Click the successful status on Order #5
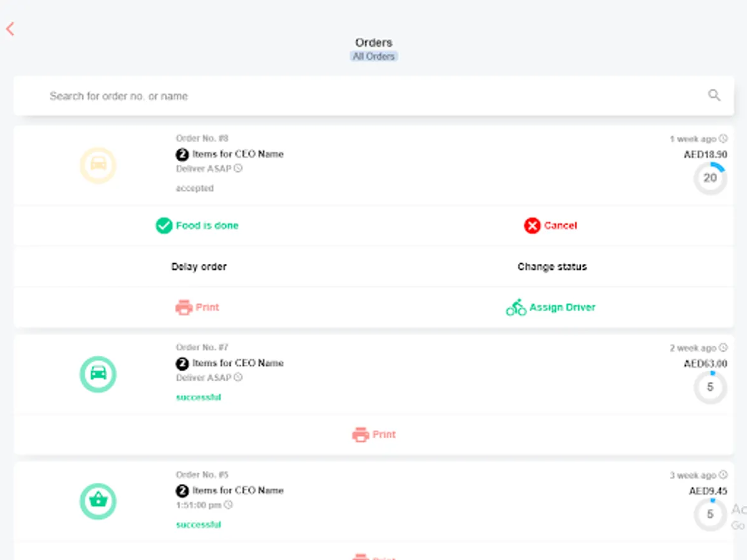The image size is (747, 560). coord(199,525)
